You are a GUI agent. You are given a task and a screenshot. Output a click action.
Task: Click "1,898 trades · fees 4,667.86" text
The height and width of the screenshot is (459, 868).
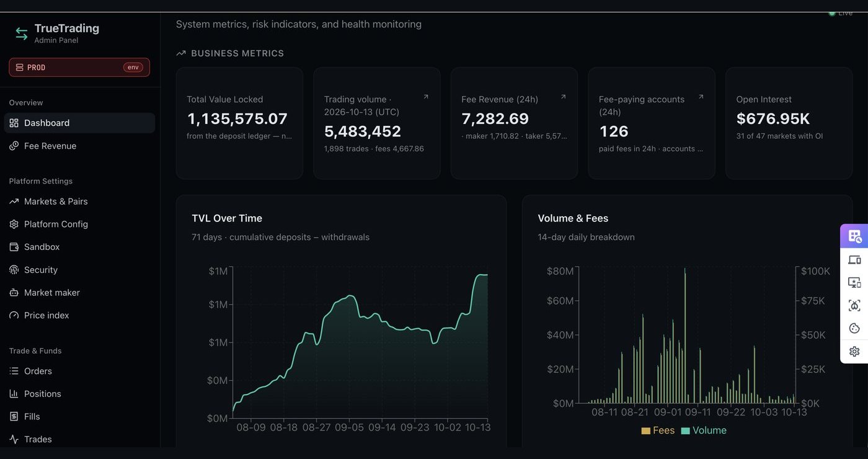pyautogui.click(x=374, y=149)
